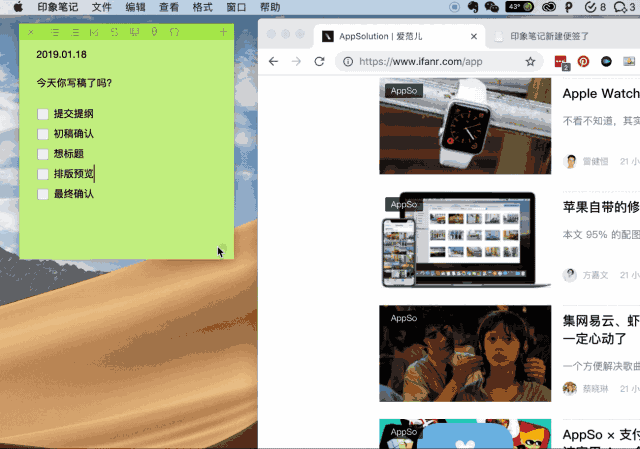Open the movie scene article thumbnail
The image size is (640, 449).
pos(465,353)
